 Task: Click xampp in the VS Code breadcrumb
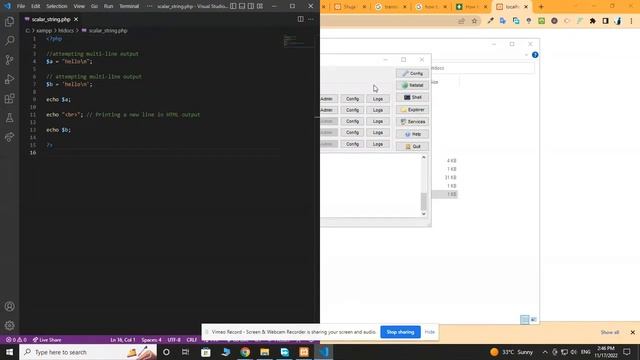click(44, 31)
